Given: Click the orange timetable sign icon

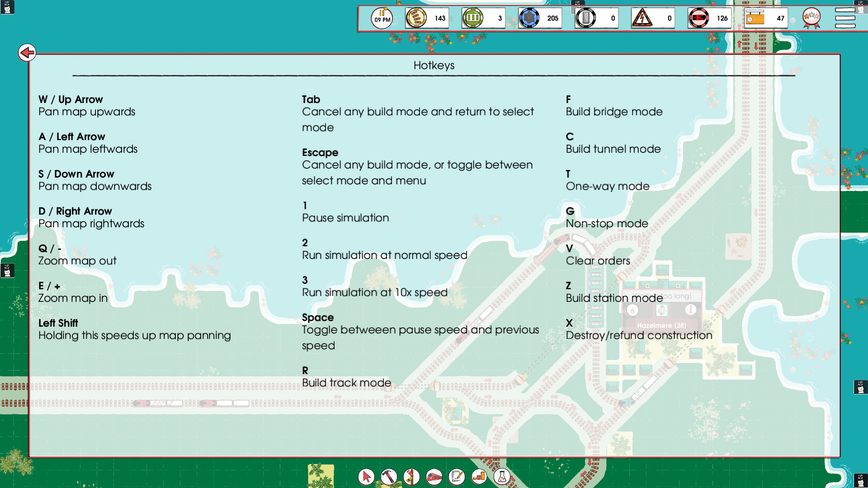Looking at the screenshot, I should (x=755, y=18).
